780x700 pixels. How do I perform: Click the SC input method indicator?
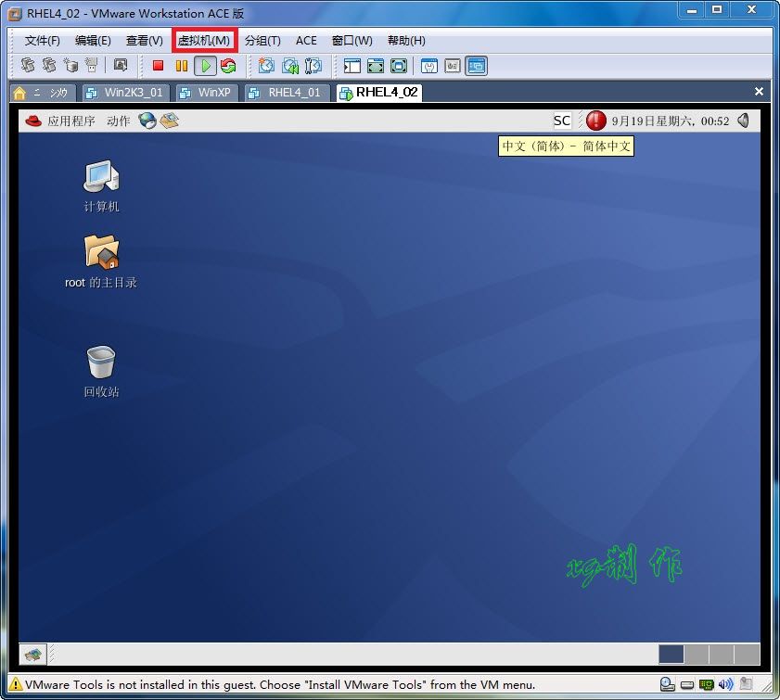(562, 121)
